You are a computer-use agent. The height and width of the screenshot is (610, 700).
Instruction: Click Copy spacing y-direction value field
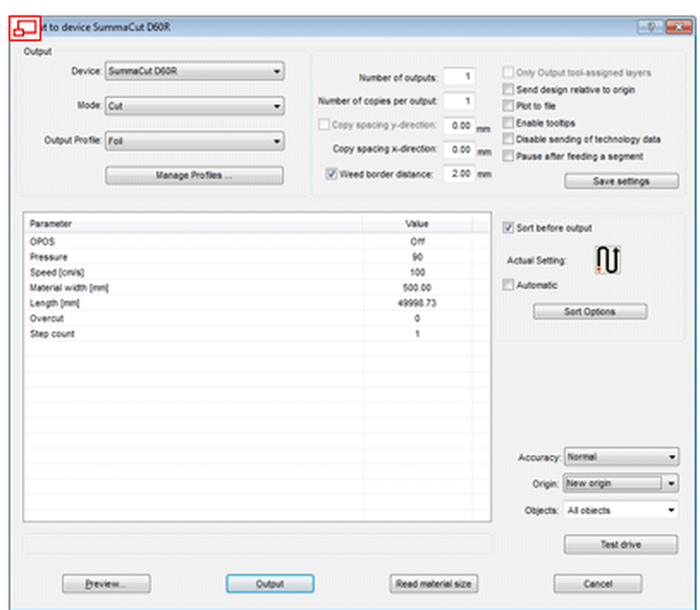coord(459,125)
